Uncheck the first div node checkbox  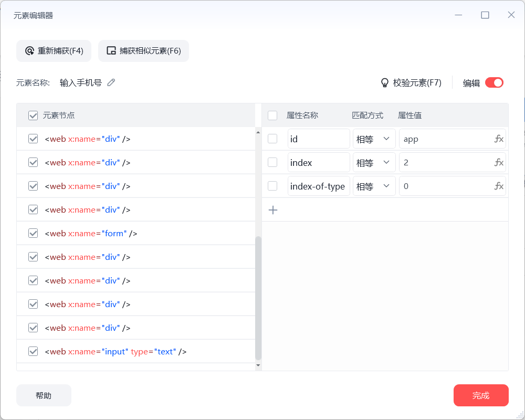pos(33,139)
